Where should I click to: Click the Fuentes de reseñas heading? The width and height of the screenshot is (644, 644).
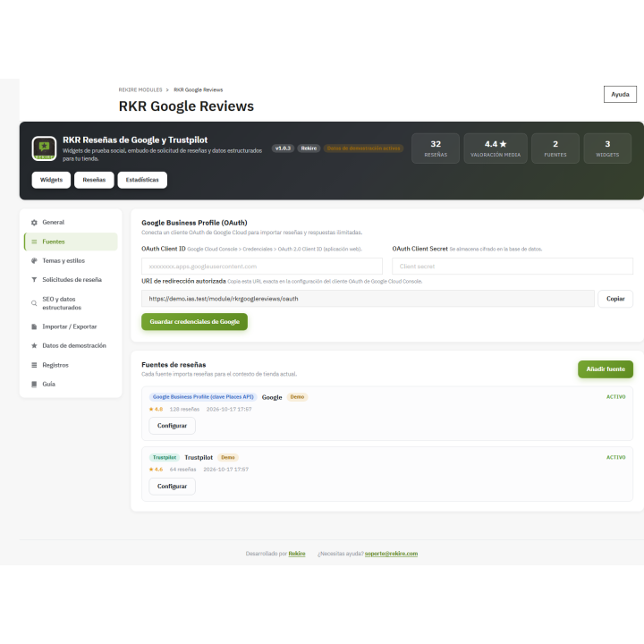click(x=174, y=365)
